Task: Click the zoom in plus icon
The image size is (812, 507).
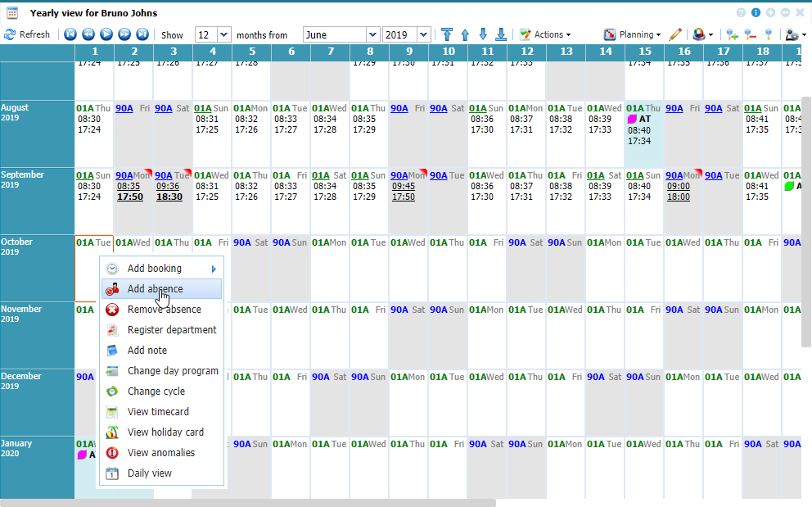Action: pos(732,34)
